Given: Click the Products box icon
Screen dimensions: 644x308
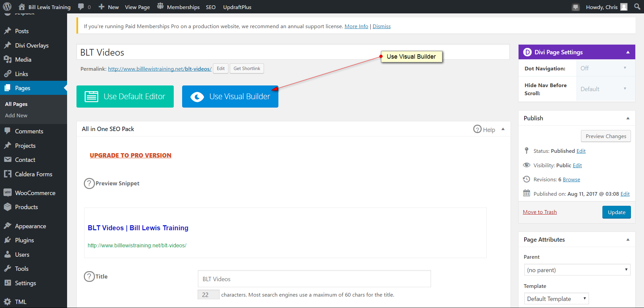Looking at the screenshot, I should (x=8, y=207).
